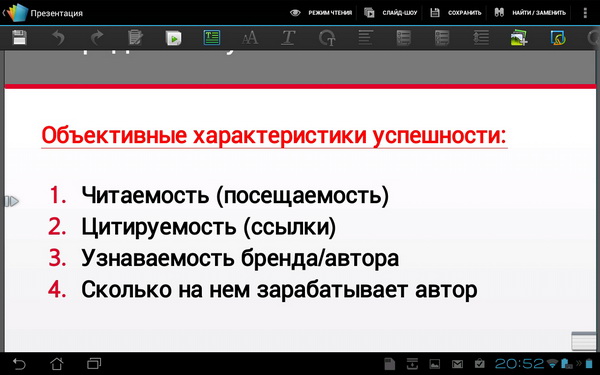Click the floppy disk save icon in toolbar
The width and height of the screenshot is (600, 375).
[20, 38]
